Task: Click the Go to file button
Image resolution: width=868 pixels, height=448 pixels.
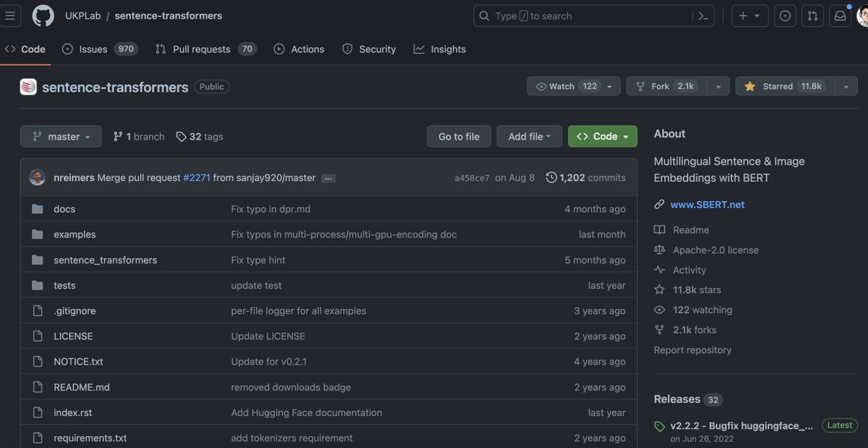Action: [459, 136]
